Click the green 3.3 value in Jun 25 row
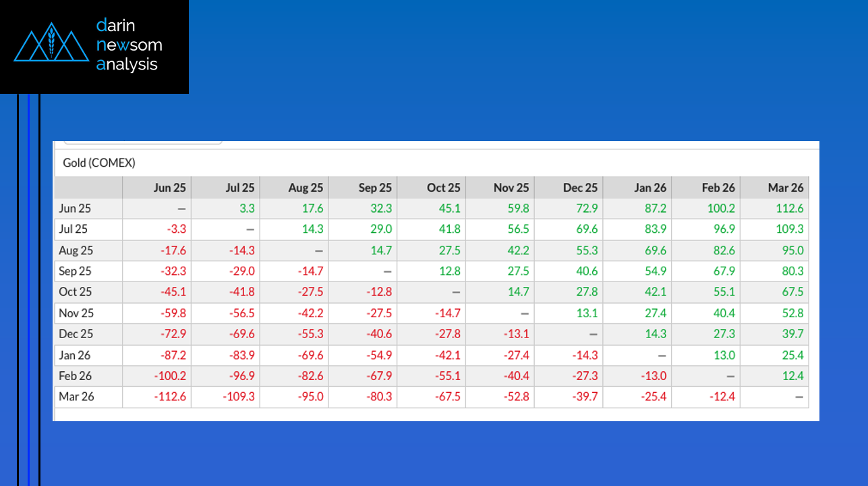The width and height of the screenshot is (868, 486). click(x=247, y=209)
